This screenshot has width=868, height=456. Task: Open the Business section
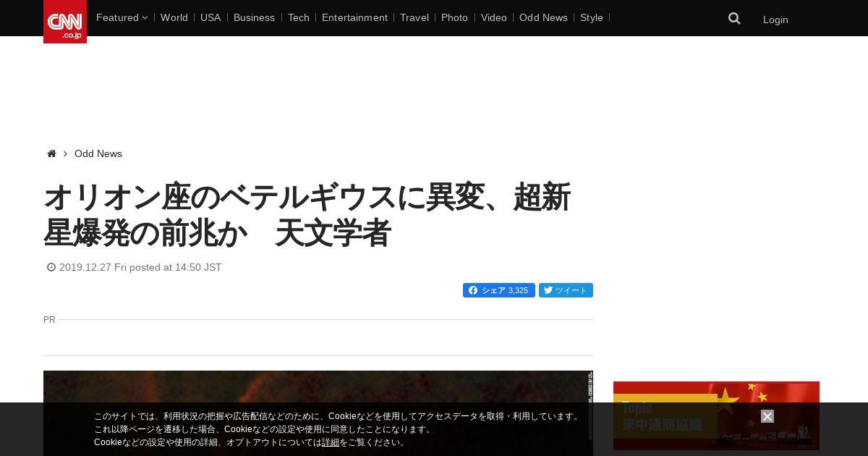point(254,17)
